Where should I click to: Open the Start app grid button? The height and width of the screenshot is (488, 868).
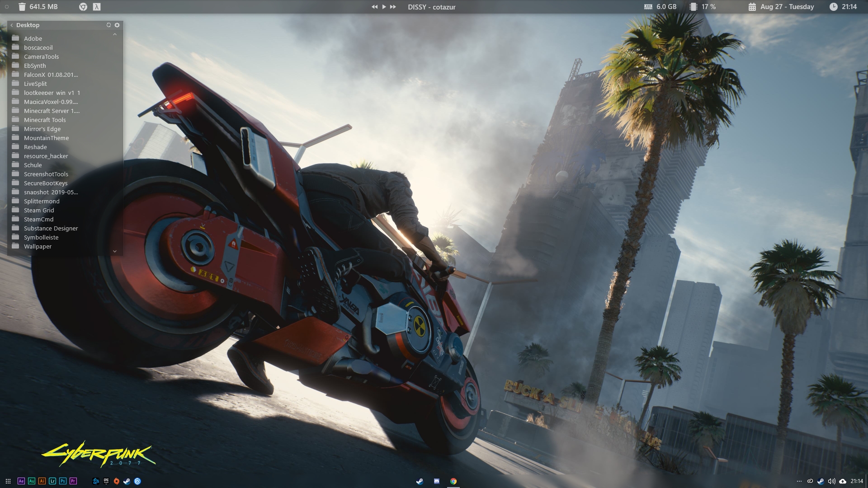click(8, 481)
